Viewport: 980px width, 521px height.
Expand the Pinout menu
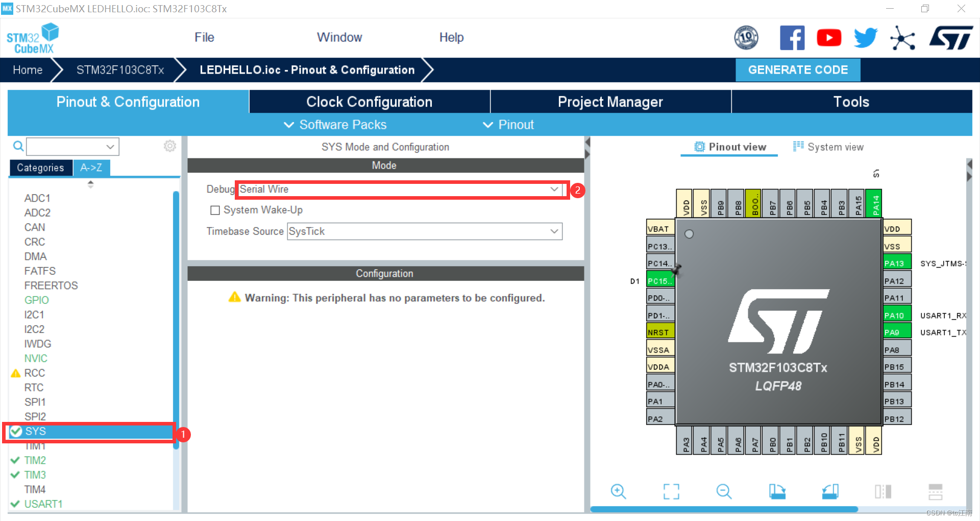[x=508, y=125]
